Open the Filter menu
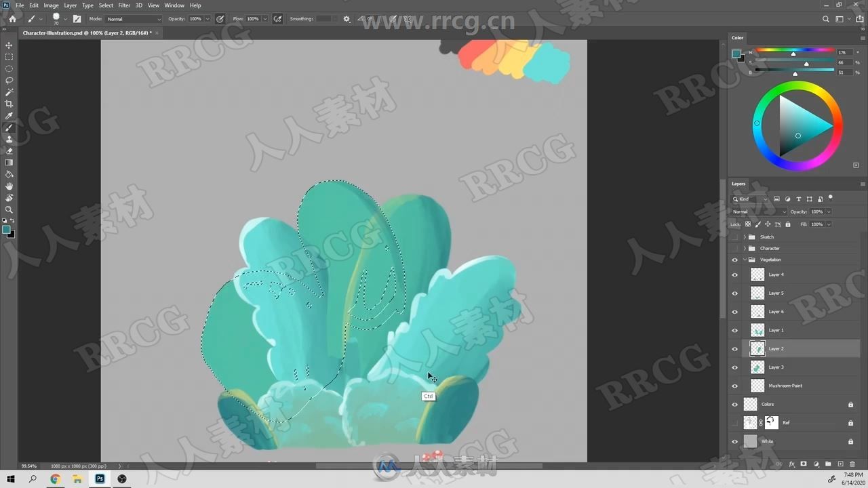This screenshot has width=868, height=488. 124,5
